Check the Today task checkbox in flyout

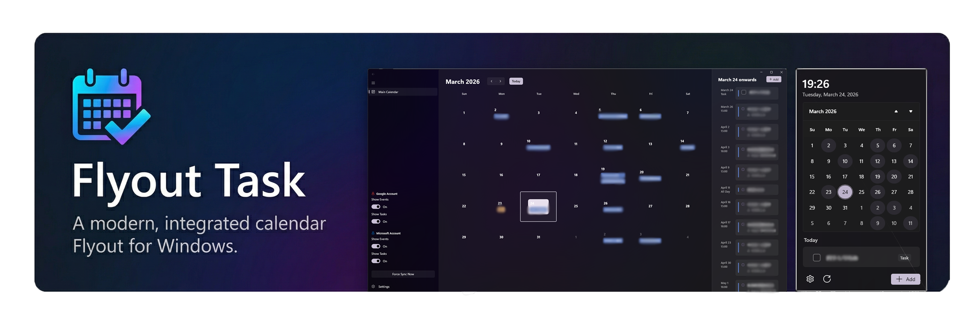click(x=816, y=258)
